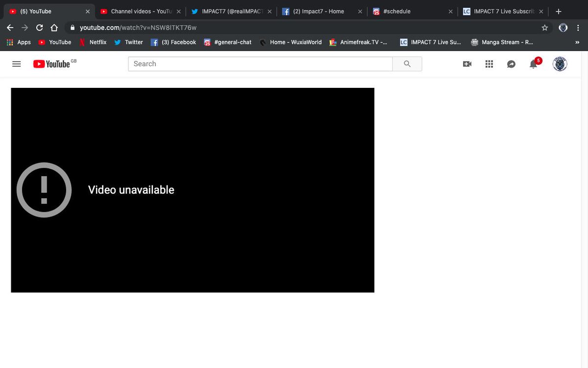The width and height of the screenshot is (588, 368).
Task: Switch to the IMPACT7 Twitter tab
Action: tap(231, 11)
